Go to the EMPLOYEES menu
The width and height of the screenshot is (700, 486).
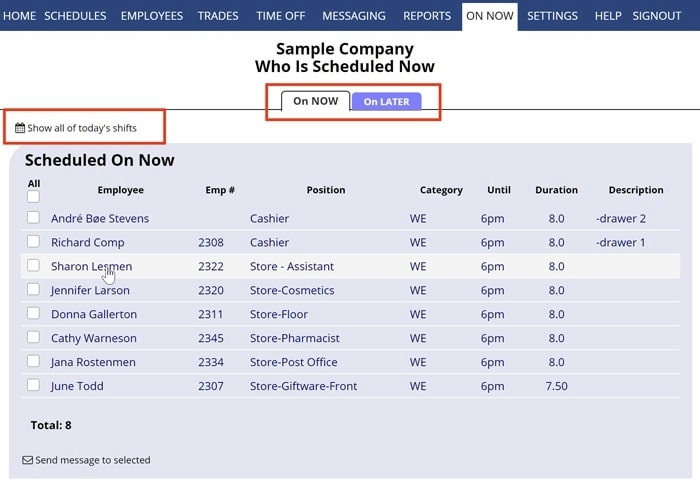point(152,16)
